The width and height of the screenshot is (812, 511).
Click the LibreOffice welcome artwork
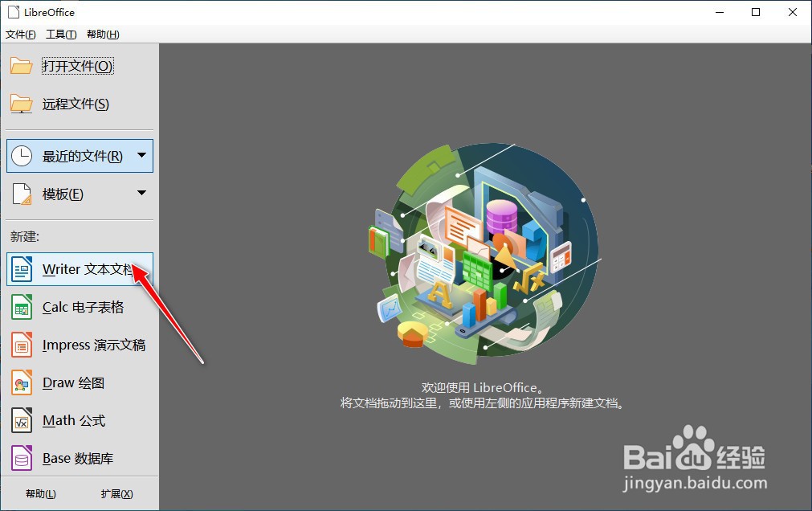485,253
